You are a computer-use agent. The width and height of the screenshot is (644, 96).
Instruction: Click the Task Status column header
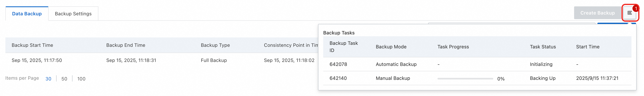(x=542, y=47)
